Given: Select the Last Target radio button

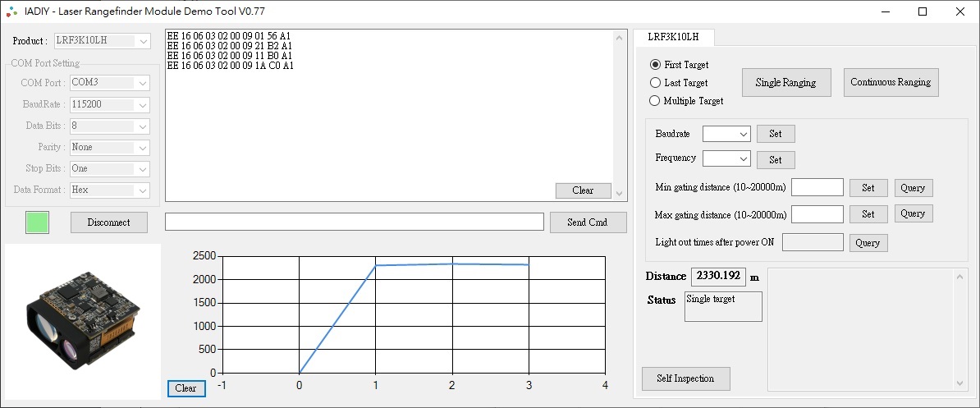Looking at the screenshot, I should point(655,83).
